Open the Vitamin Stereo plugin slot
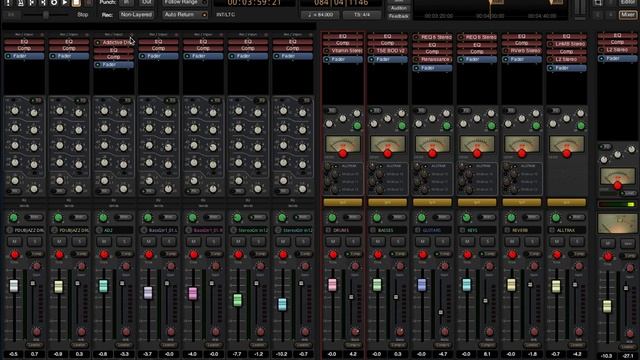 click(343, 51)
